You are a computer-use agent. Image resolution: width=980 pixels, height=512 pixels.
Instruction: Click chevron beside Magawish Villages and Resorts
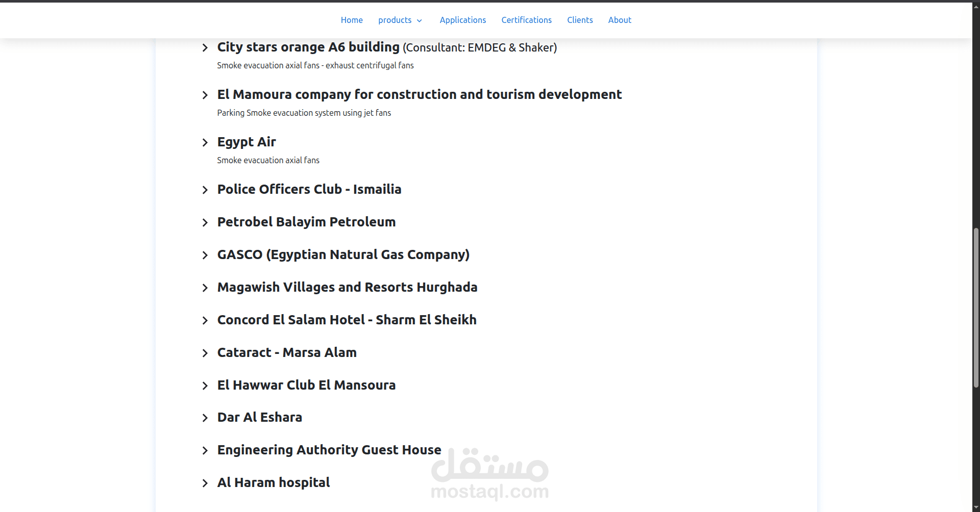click(205, 288)
